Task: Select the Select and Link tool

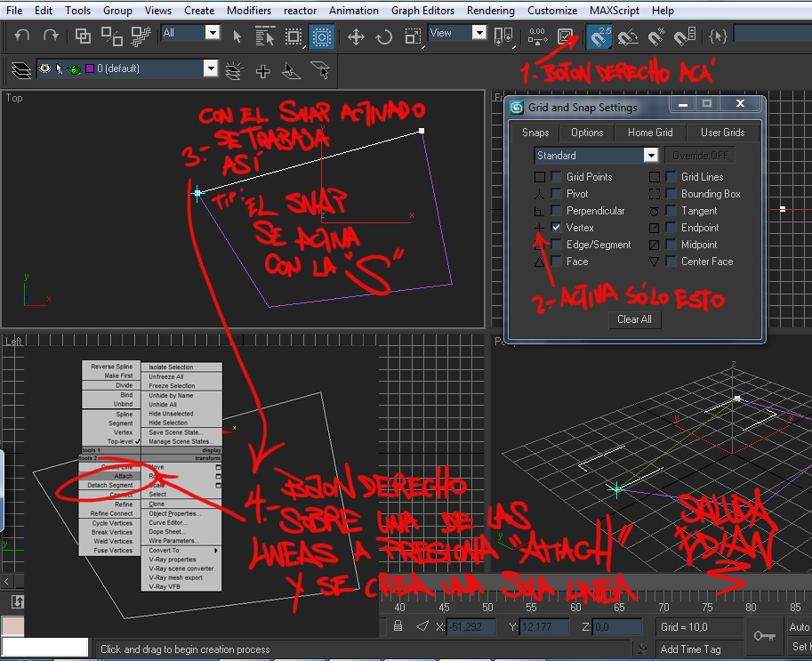Action: tap(83, 36)
